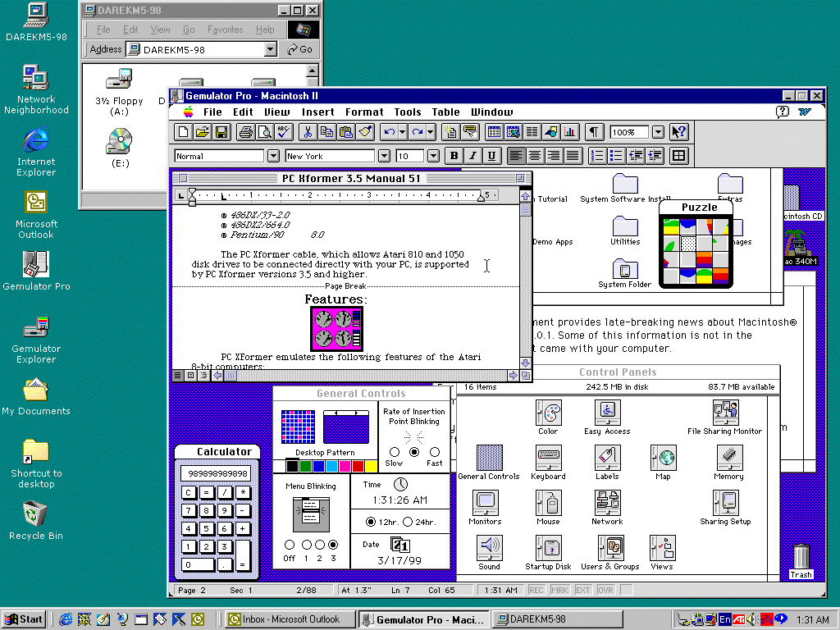The height and width of the screenshot is (630, 840).
Task: Open the 100% zoom dropdown arrow
Action: [659, 132]
